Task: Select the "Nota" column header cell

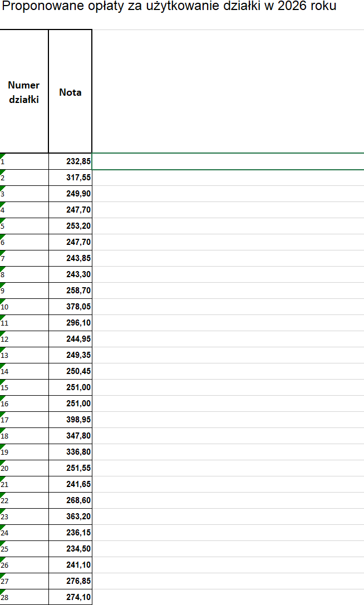Action: point(70,92)
